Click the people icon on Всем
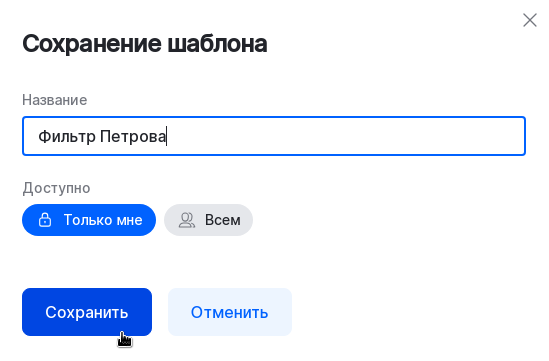Image resolution: width=549 pixels, height=361 pixels. (x=187, y=220)
